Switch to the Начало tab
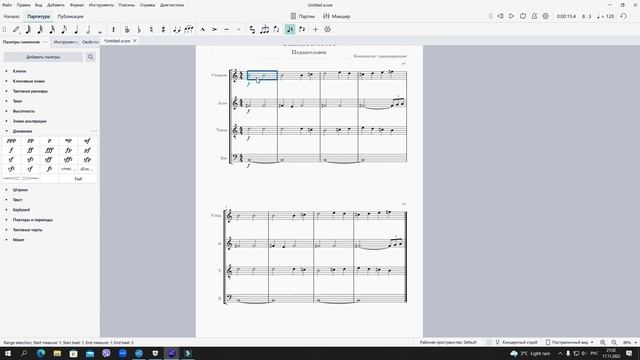 pos(11,16)
